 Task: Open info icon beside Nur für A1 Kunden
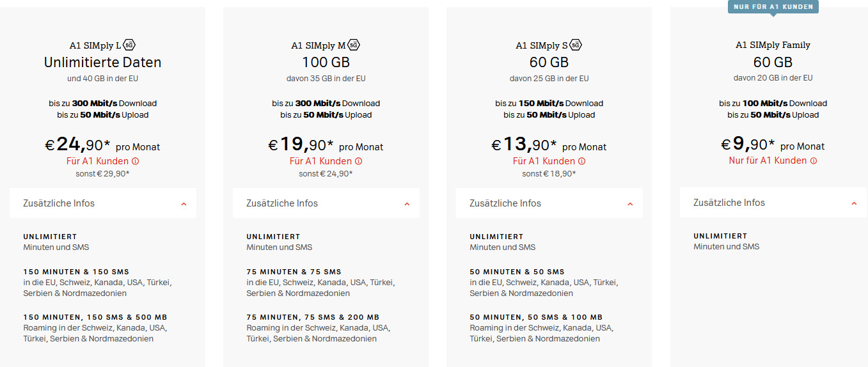pyautogui.click(x=813, y=160)
